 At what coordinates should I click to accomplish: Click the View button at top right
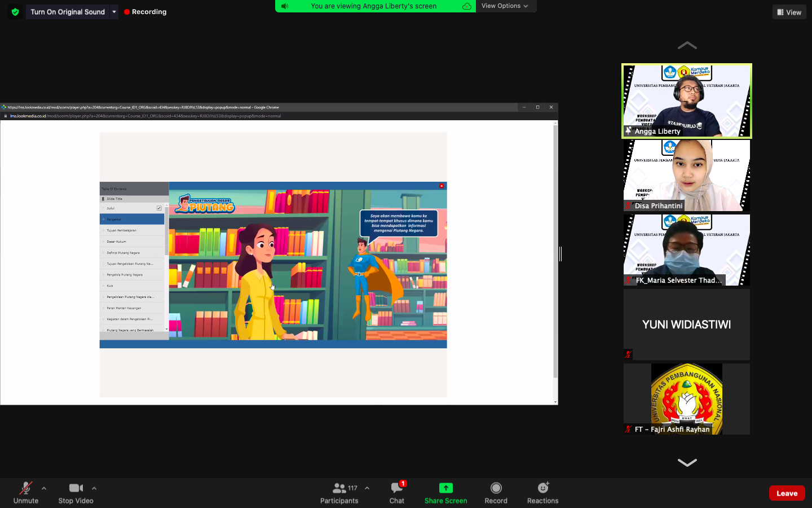(x=788, y=11)
